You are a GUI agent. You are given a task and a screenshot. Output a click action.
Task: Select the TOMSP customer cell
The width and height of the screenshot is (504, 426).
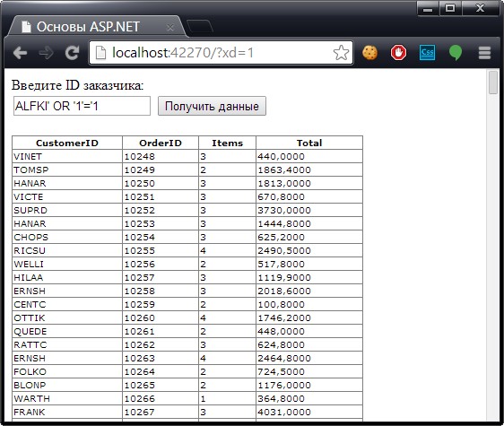click(67, 170)
